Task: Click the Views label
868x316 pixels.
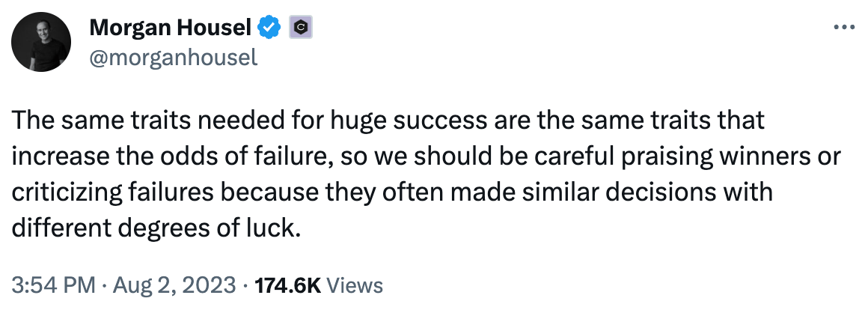Action: tap(355, 285)
